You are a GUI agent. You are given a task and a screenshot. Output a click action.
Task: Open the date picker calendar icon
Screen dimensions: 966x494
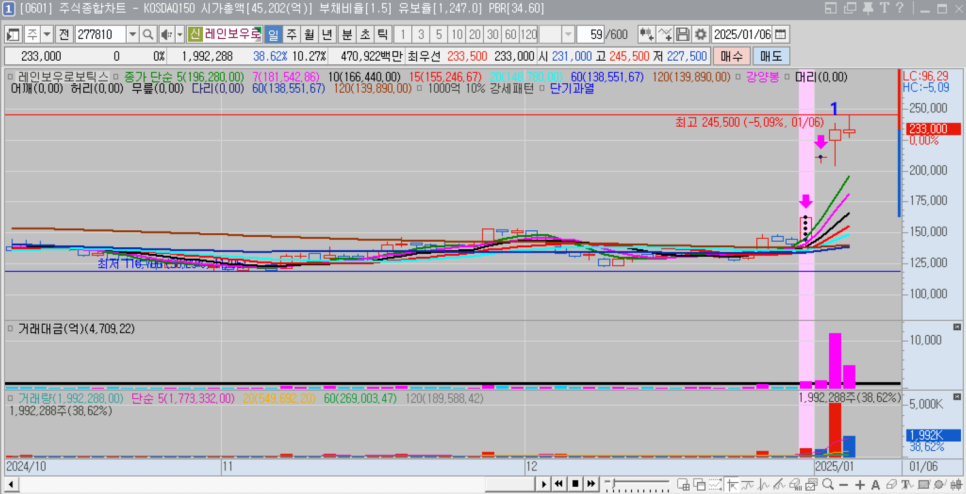[781, 34]
